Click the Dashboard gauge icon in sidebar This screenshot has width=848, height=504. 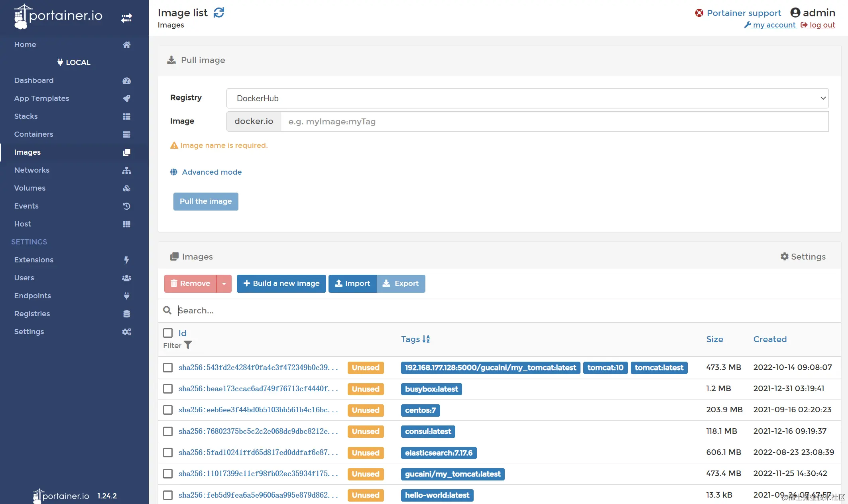click(126, 81)
